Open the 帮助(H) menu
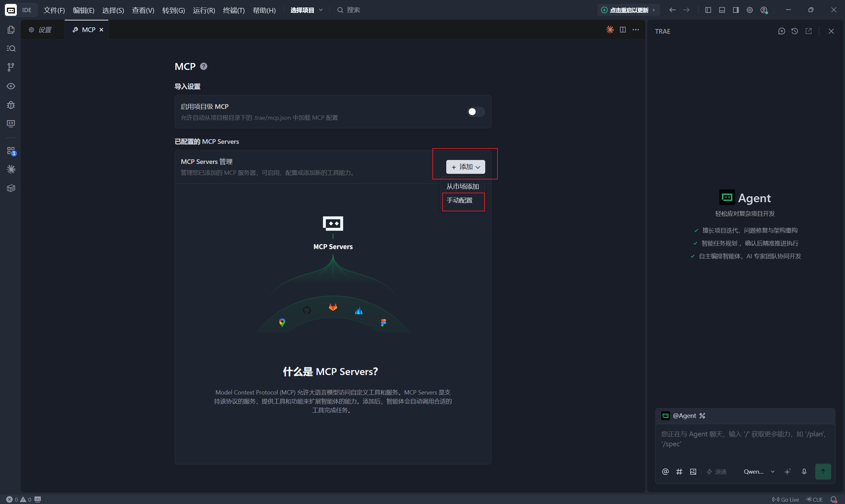This screenshot has height=504, width=845. coord(264,10)
